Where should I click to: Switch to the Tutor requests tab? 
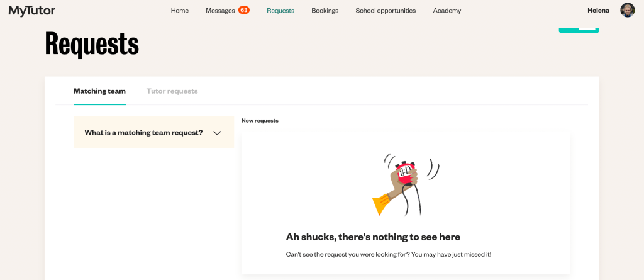172,91
